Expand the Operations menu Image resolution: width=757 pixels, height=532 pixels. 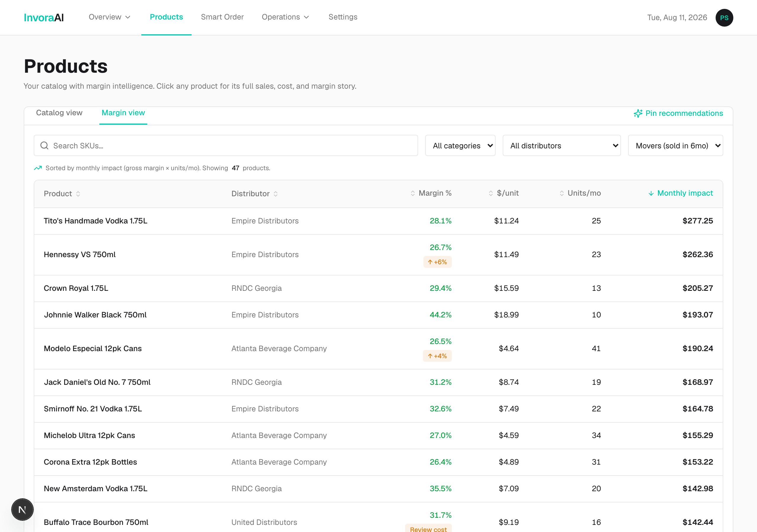point(286,17)
